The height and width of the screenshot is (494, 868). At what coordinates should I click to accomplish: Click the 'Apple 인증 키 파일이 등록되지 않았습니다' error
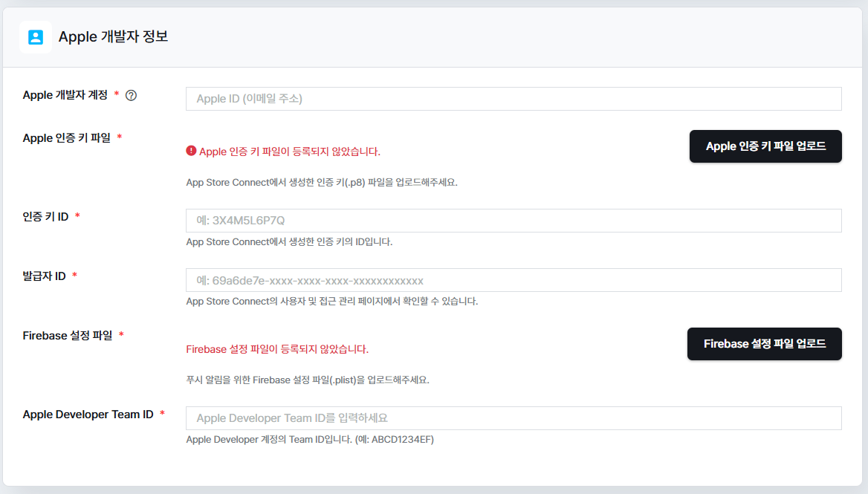(x=290, y=152)
